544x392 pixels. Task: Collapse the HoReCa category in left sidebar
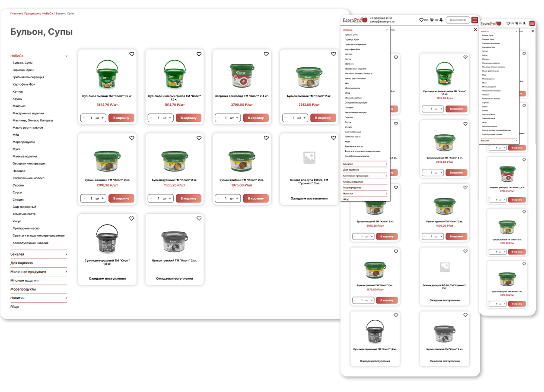[66, 56]
